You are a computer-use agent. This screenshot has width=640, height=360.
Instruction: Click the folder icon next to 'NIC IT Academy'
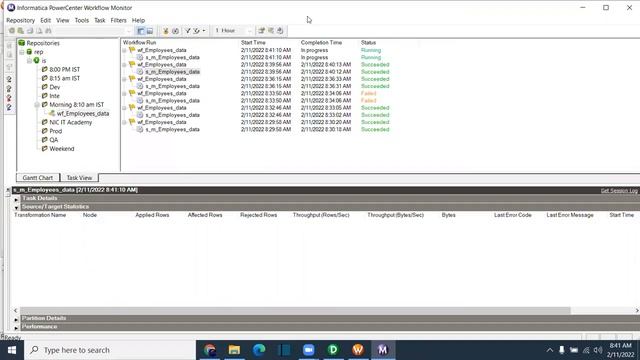[45, 122]
